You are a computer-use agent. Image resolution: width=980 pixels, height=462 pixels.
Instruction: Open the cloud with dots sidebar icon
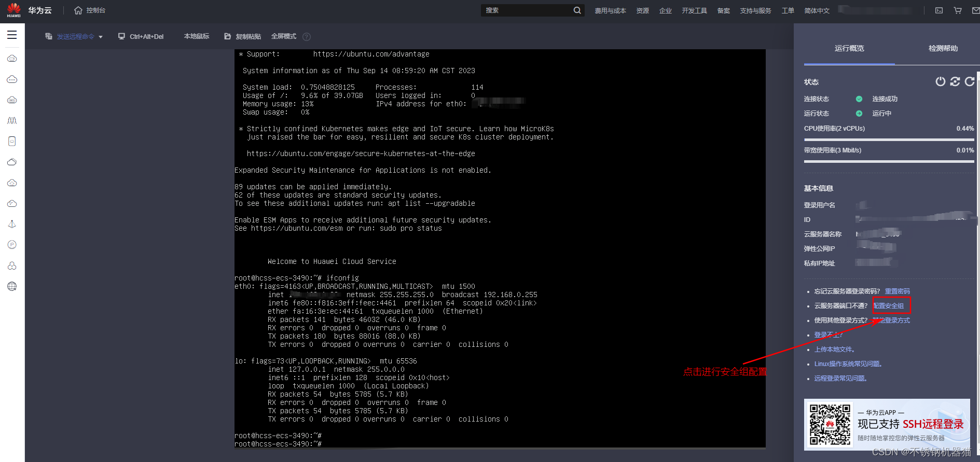12,79
